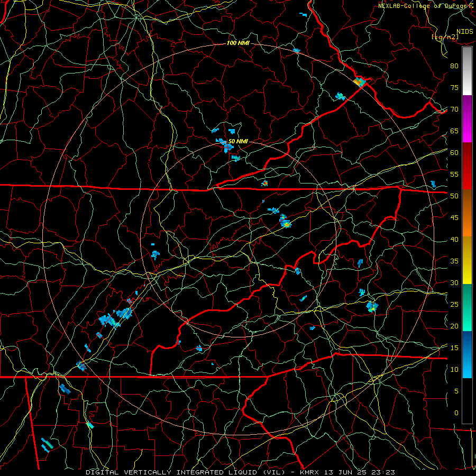Click the 25 value on the scale
476x476 pixels.
tap(454, 305)
